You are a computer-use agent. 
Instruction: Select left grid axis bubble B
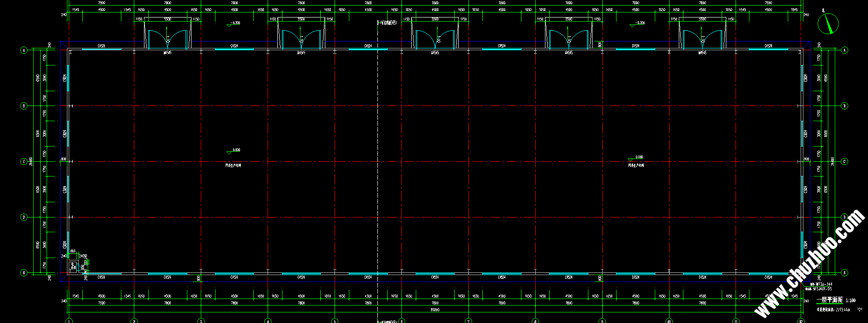coord(24,106)
